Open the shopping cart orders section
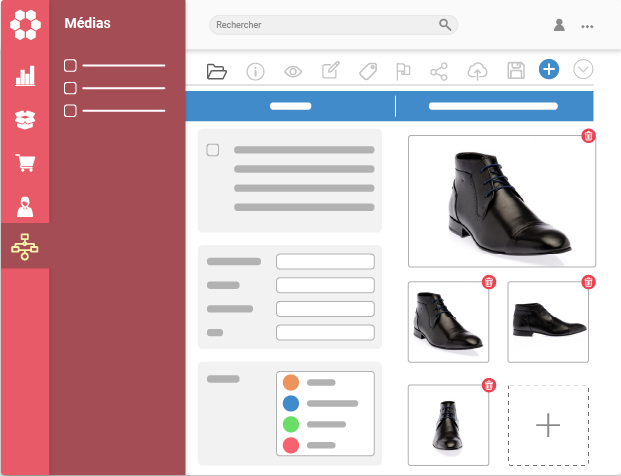 (25, 162)
